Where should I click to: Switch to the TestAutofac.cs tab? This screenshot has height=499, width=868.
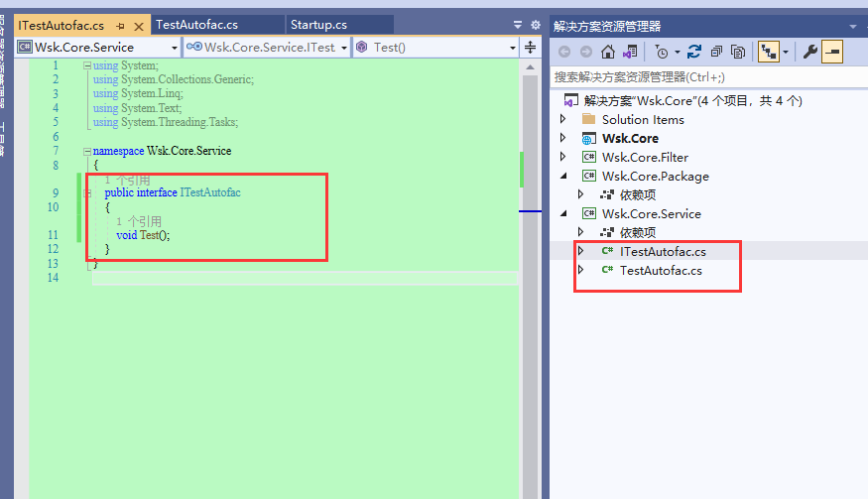(x=196, y=25)
